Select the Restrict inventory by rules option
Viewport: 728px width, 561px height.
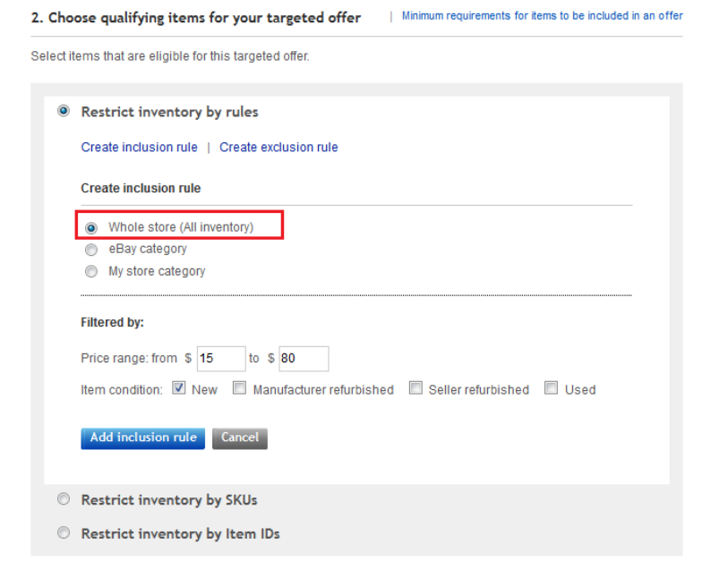pyautogui.click(x=63, y=112)
